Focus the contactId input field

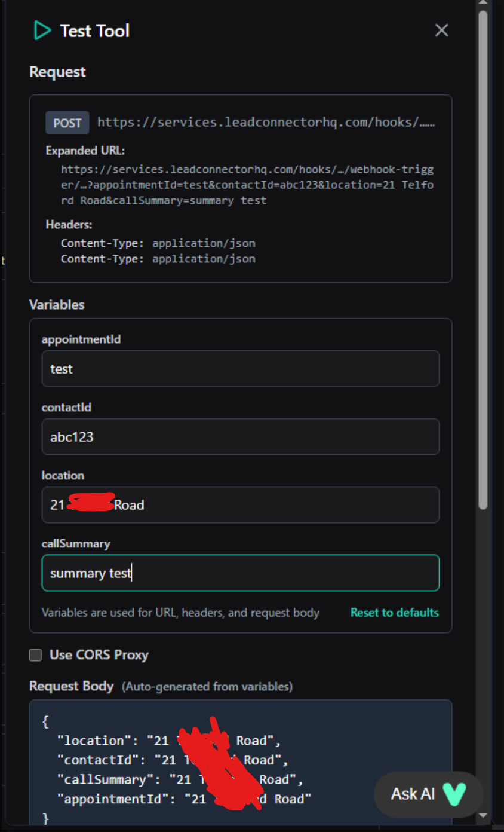[x=240, y=437]
